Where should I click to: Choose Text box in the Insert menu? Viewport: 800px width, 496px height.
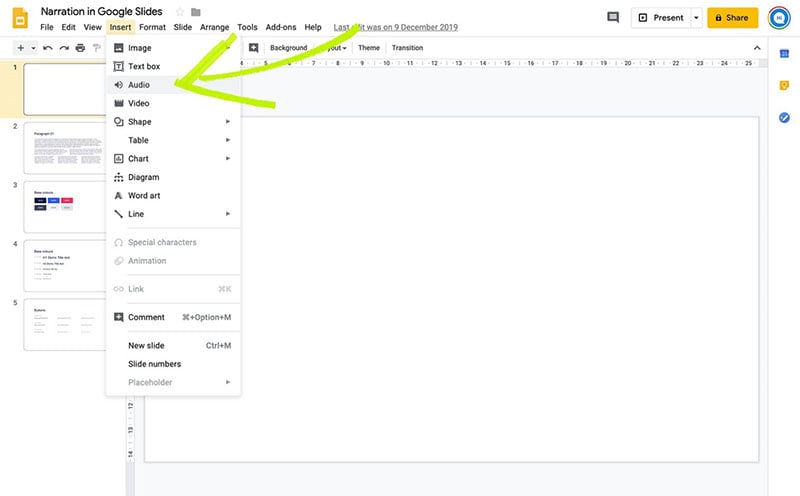pyautogui.click(x=173, y=66)
